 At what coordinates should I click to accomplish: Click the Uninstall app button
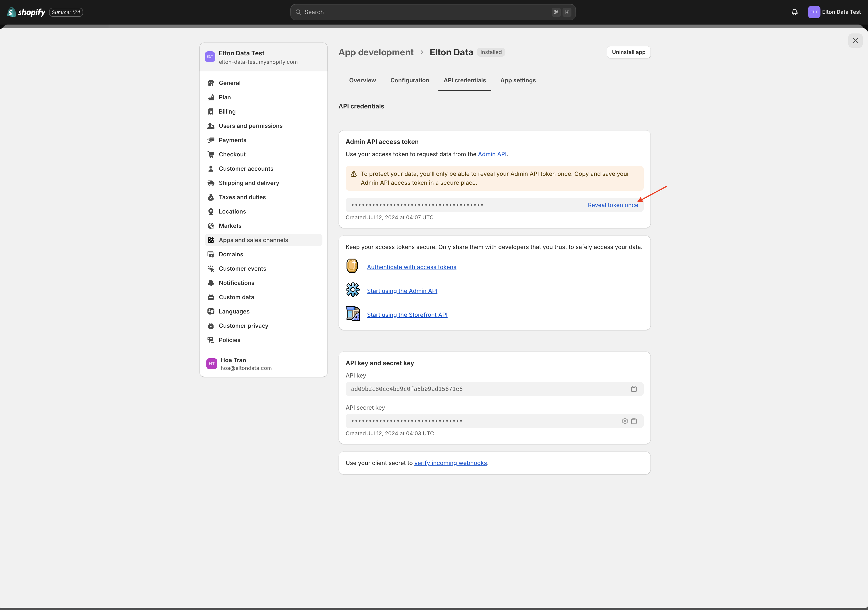(x=628, y=52)
